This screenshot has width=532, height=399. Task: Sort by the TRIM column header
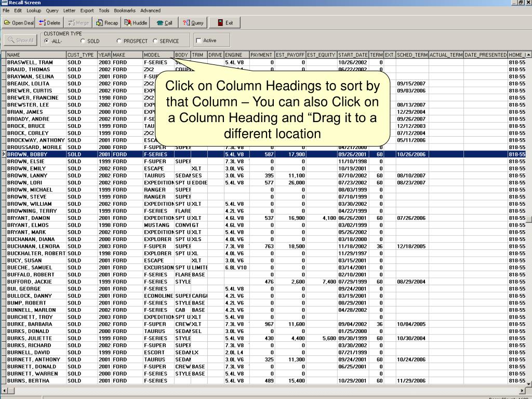pos(199,55)
